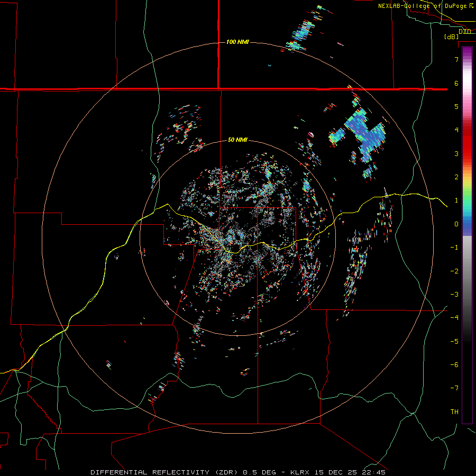Click the "50 NMI" range ring label
476x476 pixels.
click(237, 140)
